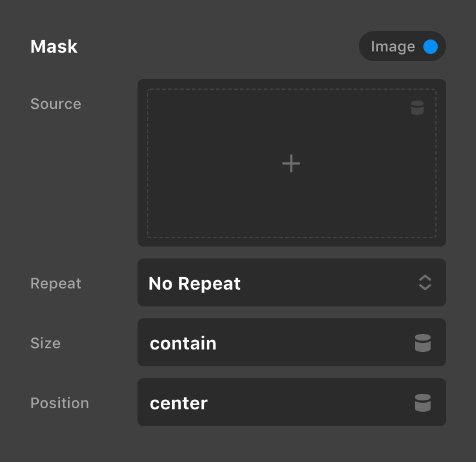Screen dimensions: 476x462
Task: Place cursor on the center text
Action: pyautogui.click(x=179, y=403)
